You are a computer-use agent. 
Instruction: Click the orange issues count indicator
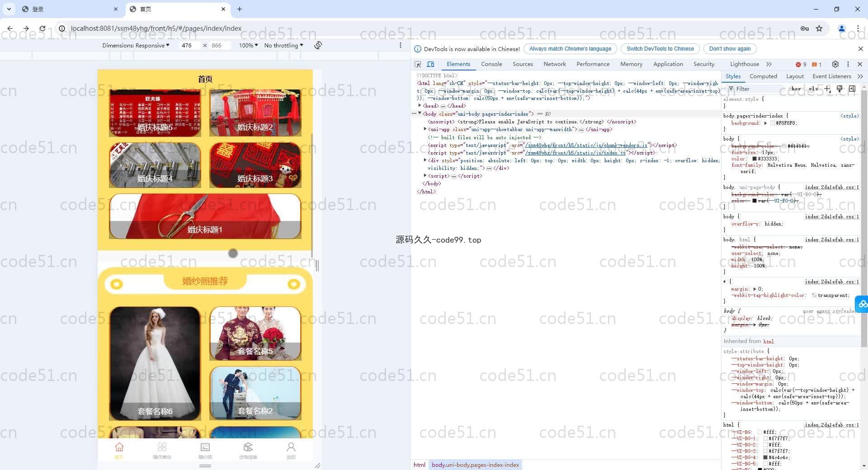(x=817, y=64)
